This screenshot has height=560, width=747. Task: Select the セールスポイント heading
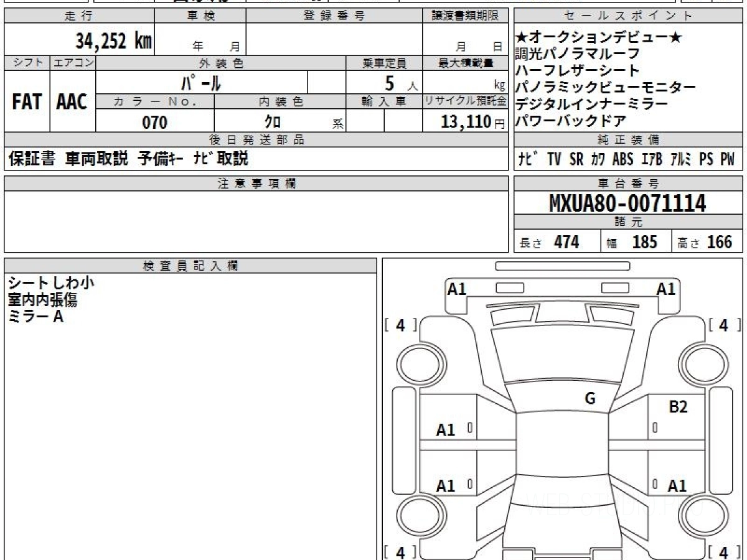click(629, 16)
